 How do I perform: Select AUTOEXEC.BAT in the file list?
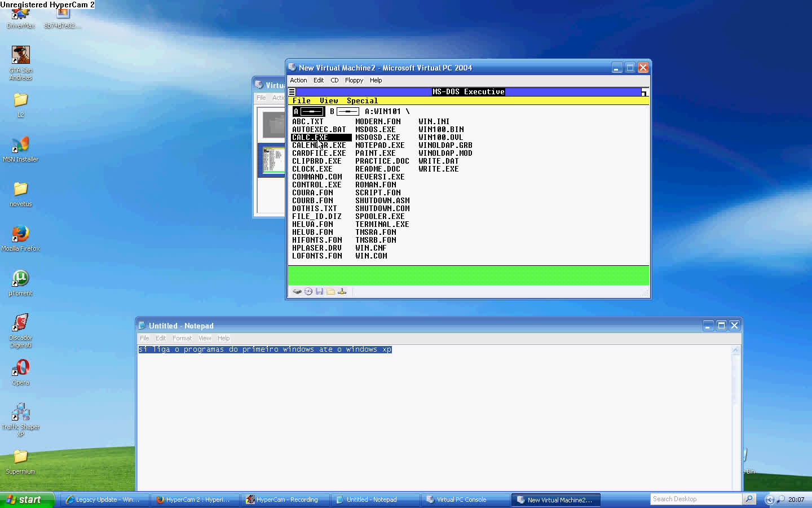[x=319, y=129]
